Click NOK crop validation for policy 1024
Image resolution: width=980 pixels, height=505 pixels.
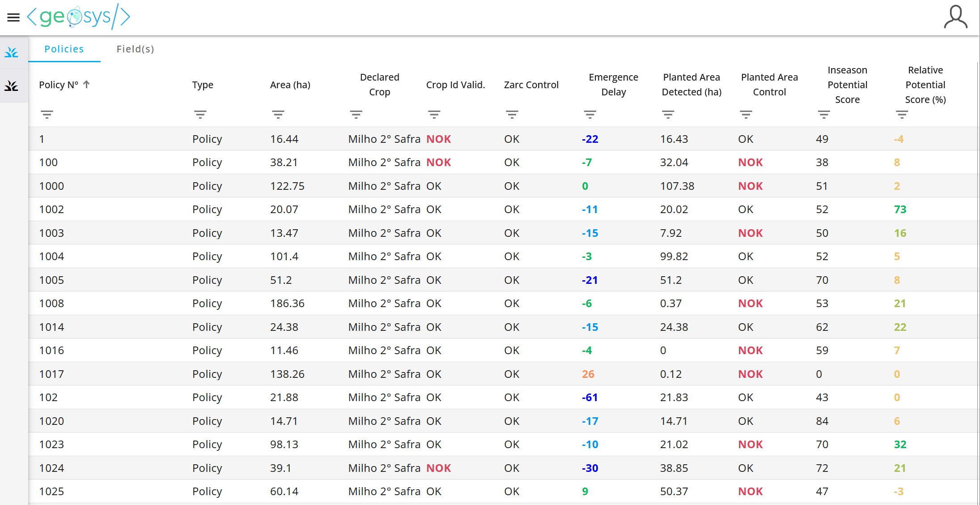(438, 468)
